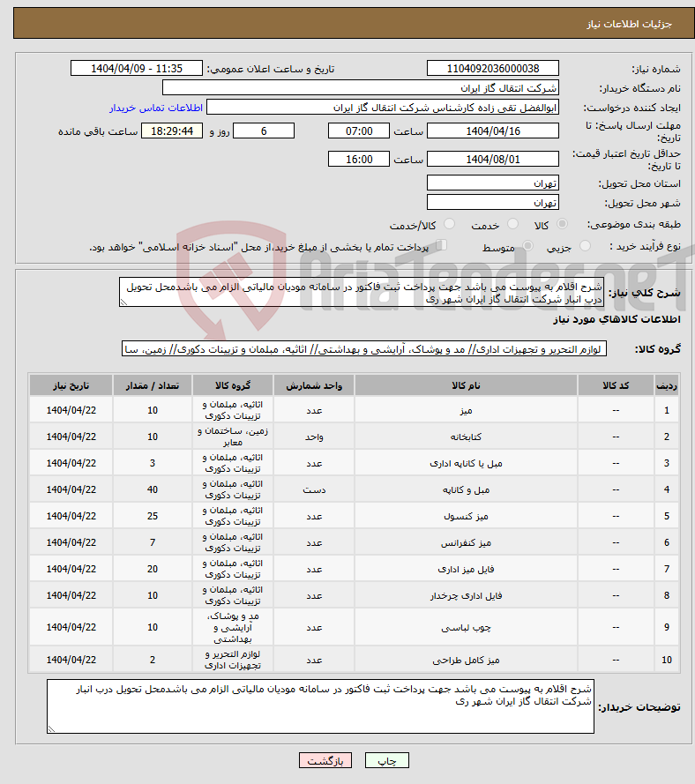Screen dimensions: 695x784
Task: Click the گروه کالا field
Action: tap(364, 349)
